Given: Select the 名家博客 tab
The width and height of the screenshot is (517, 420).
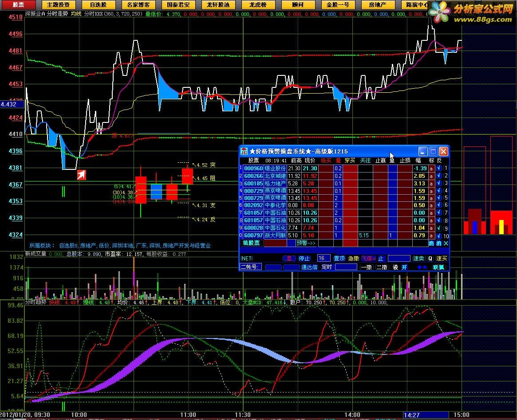Looking at the screenshot, I should coord(138,4).
